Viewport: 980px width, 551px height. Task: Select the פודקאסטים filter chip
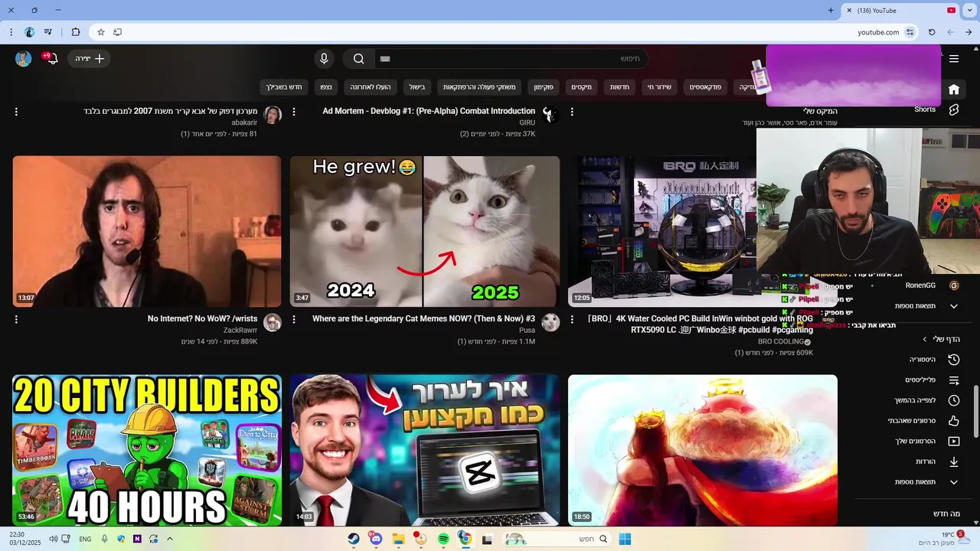[x=705, y=87]
